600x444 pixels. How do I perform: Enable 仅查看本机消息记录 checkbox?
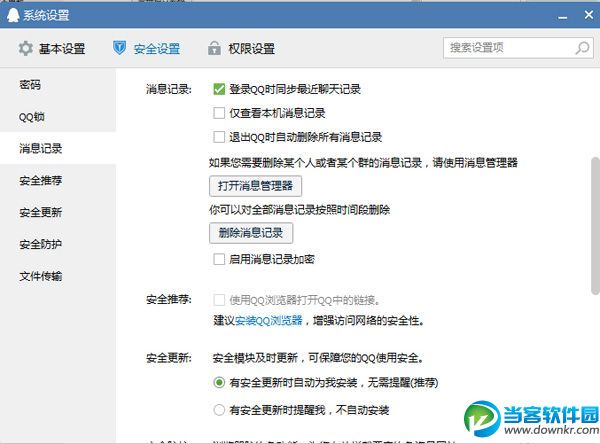pos(219,113)
